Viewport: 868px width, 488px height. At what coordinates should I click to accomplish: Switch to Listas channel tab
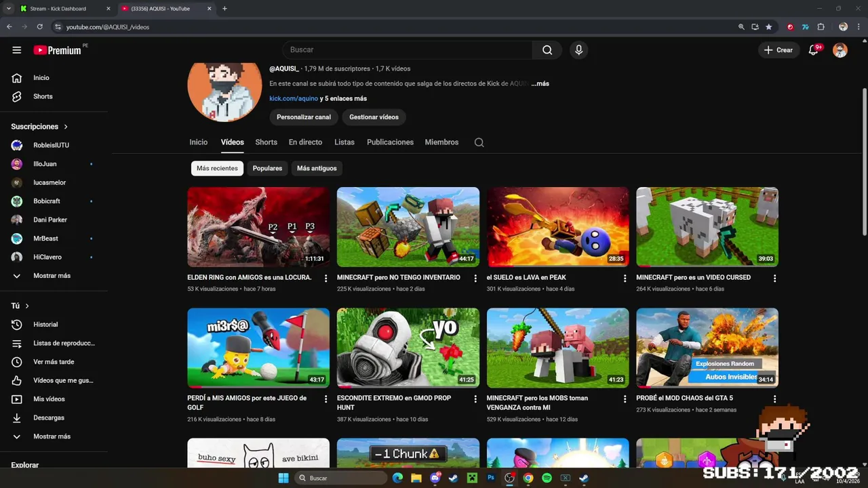(x=344, y=142)
